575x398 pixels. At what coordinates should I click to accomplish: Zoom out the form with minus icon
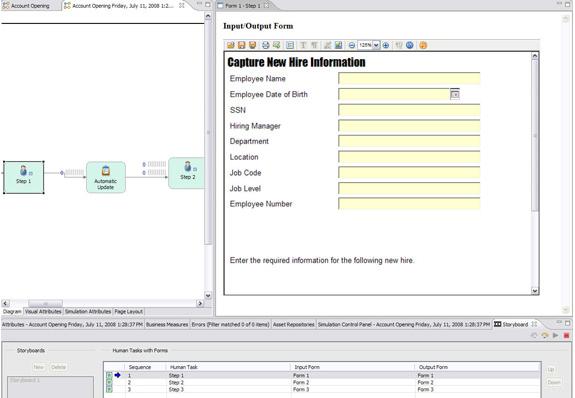tap(352, 45)
